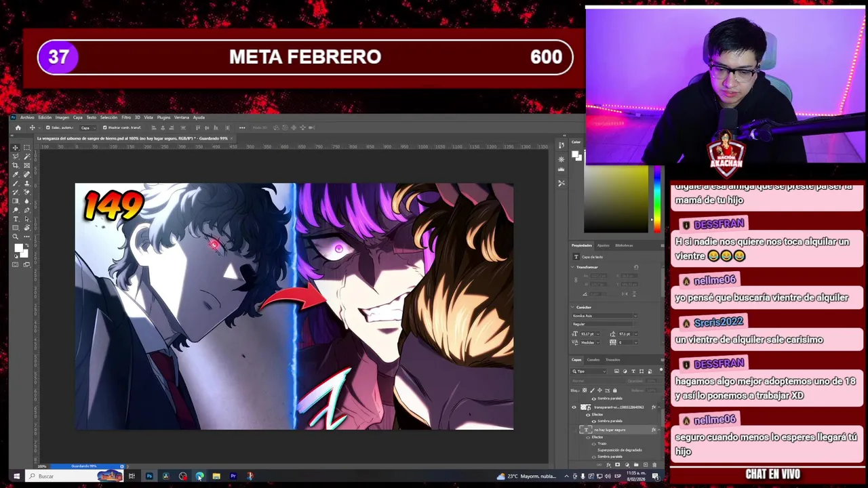Open the fx layer style button in footer
The width and height of the screenshot is (868, 488).
pyautogui.click(x=608, y=465)
